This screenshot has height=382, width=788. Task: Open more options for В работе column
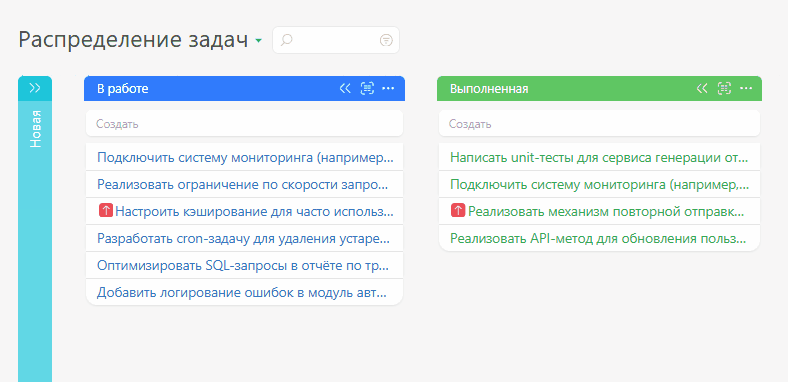(x=388, y=89)
